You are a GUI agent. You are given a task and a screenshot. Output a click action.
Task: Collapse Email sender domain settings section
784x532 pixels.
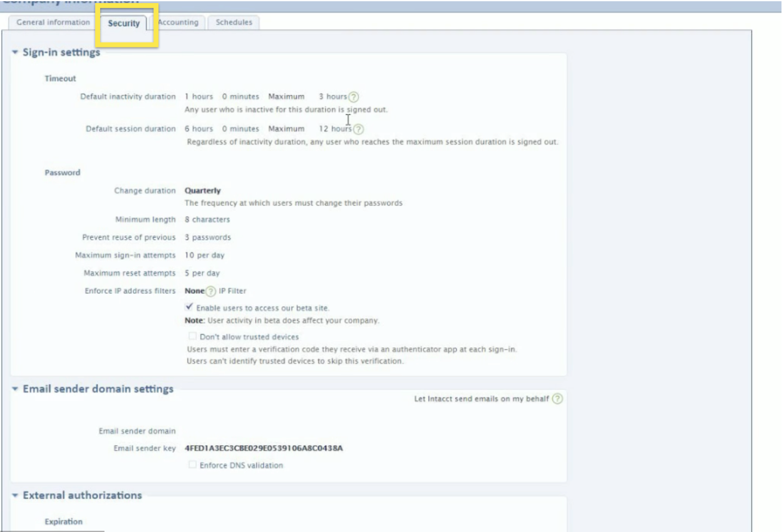click(15, 389)
